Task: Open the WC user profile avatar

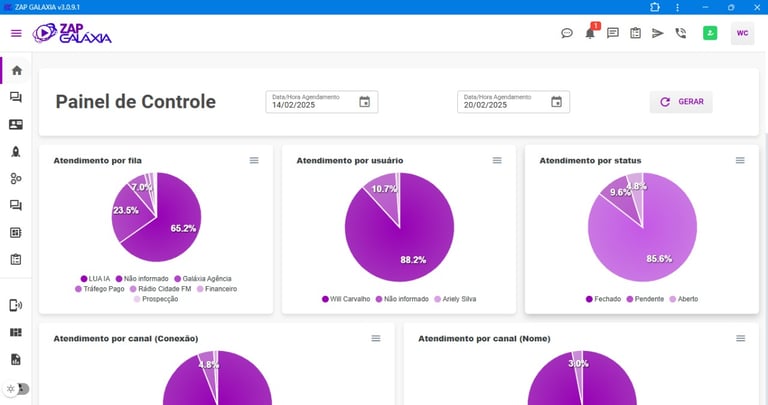Action: (743, 33)
